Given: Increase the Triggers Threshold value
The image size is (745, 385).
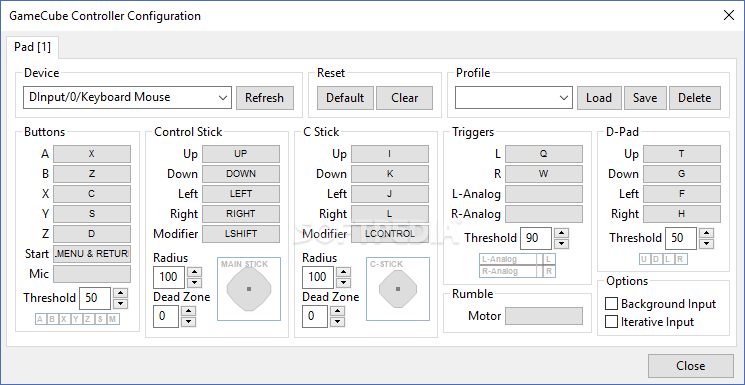Looking at the screenshot, I should 562,233.
